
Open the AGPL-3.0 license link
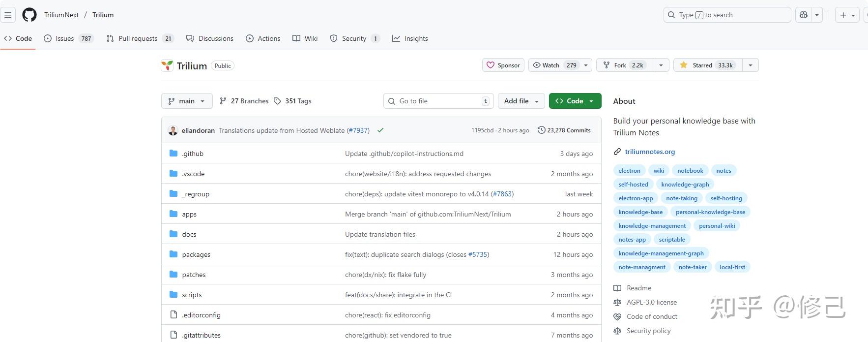tap(652, 302)
